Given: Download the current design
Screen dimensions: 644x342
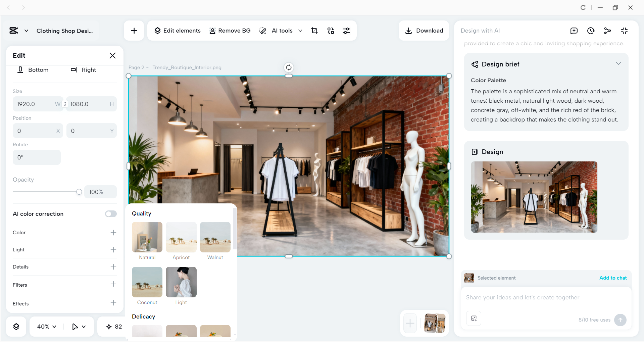Looking at the screenshot, I should [424, 31].
